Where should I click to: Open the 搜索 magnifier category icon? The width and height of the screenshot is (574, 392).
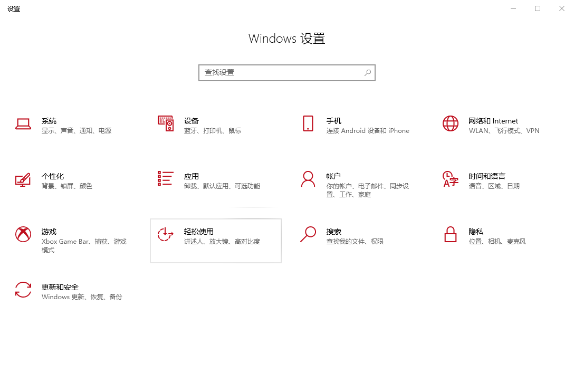(x=308, y=234)
